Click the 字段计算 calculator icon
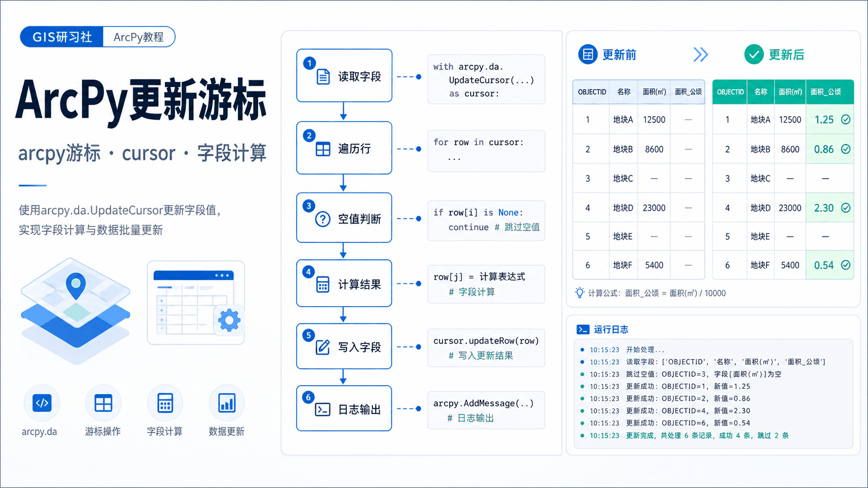 [165, 403]
